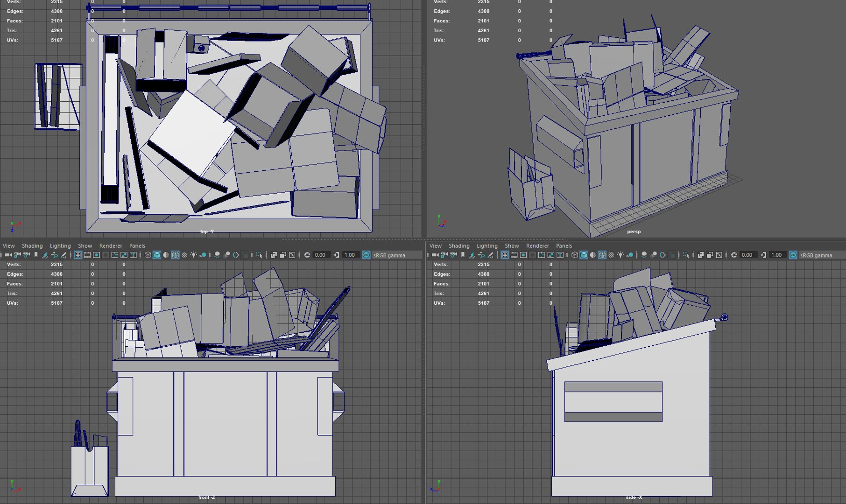Enable Textured display in the front view panel
The image size is (846, 504).
tap(184, 255)
